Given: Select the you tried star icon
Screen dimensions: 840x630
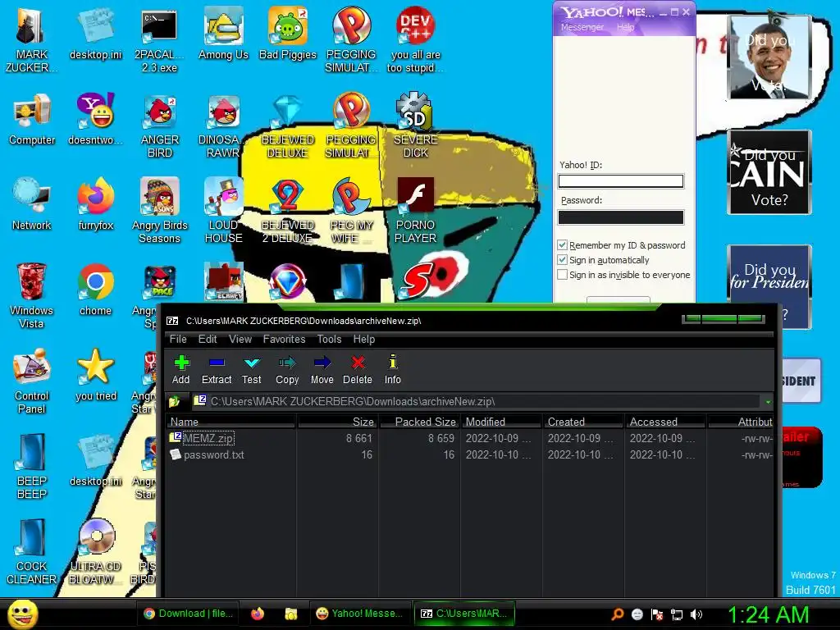Looking at the screenshot, I should tap(96, 375).
